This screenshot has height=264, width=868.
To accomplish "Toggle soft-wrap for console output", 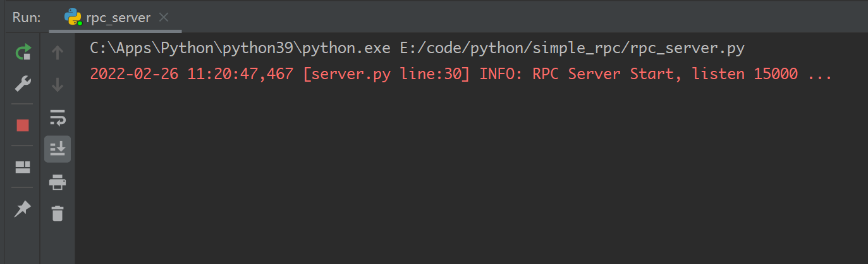I will point(58,117).
